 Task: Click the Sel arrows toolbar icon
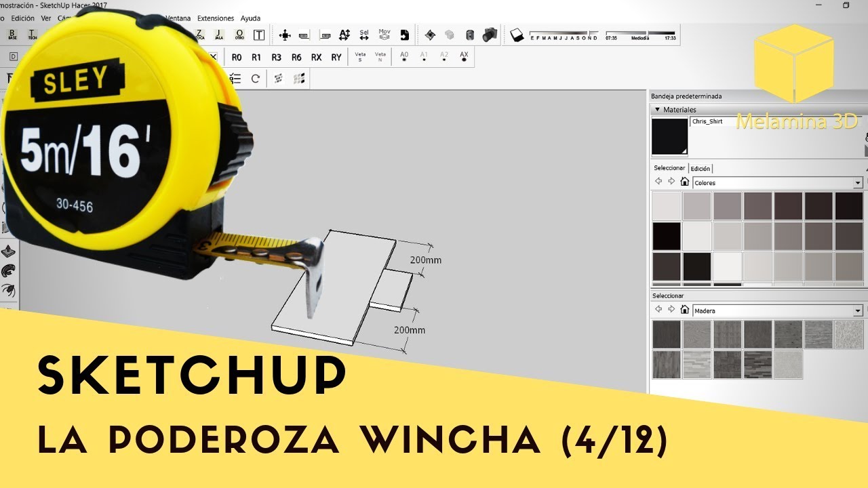click(x=364, y=35)
